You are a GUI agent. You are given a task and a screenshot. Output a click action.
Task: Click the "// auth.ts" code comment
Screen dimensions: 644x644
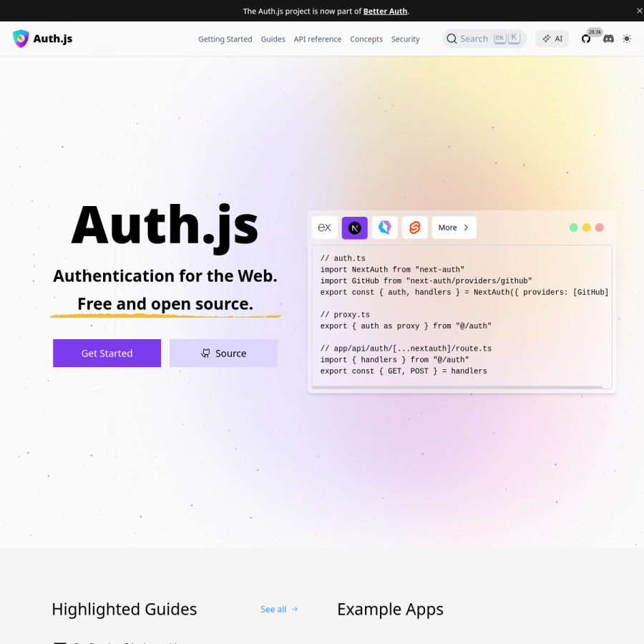pyautogui.click(x=343, y=258)
